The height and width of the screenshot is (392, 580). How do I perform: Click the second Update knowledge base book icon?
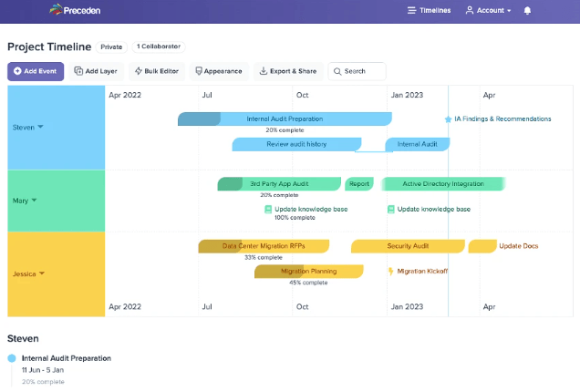tap(391, 209)
